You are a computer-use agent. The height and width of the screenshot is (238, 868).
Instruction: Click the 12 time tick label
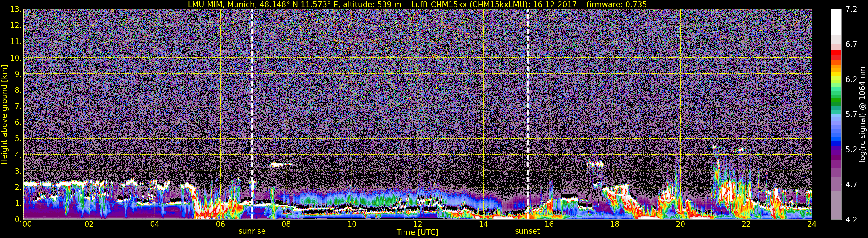417,224
